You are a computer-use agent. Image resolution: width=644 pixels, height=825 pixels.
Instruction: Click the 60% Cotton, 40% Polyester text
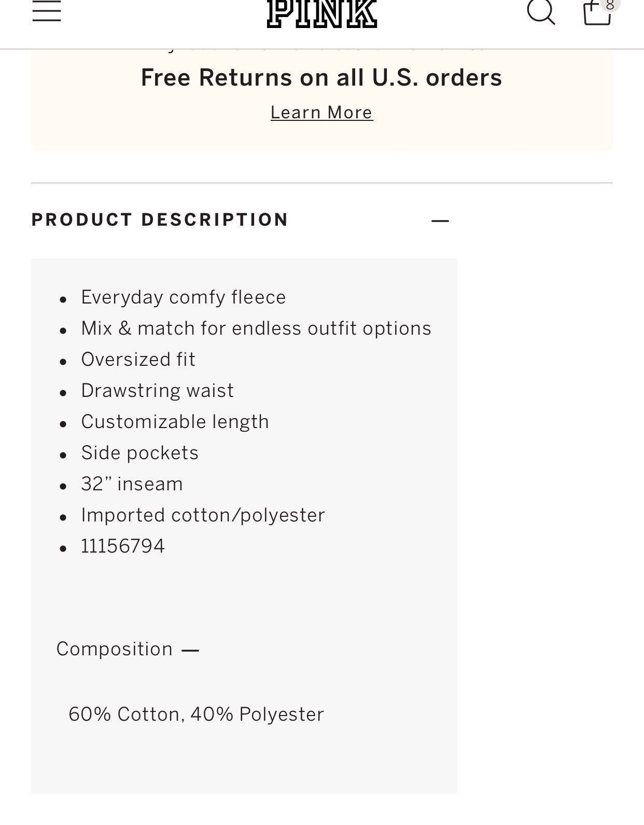click(x=196, y=714)
